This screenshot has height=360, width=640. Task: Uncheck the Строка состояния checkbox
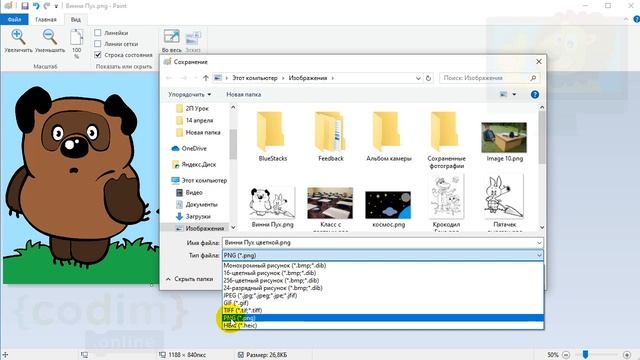98,55
